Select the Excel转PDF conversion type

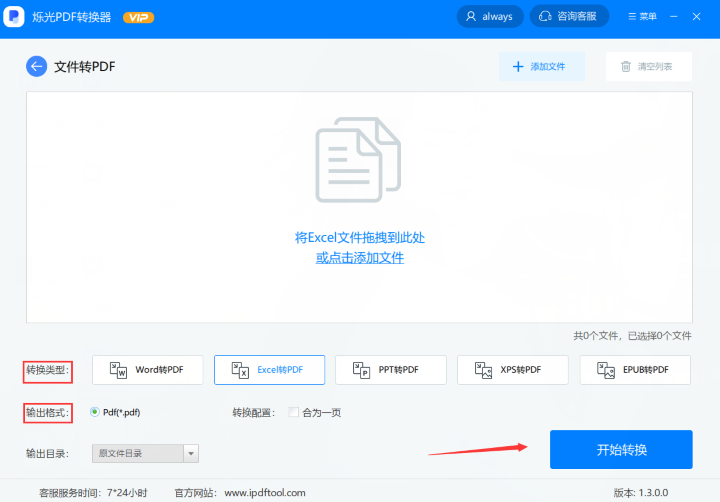click(269, 370)
